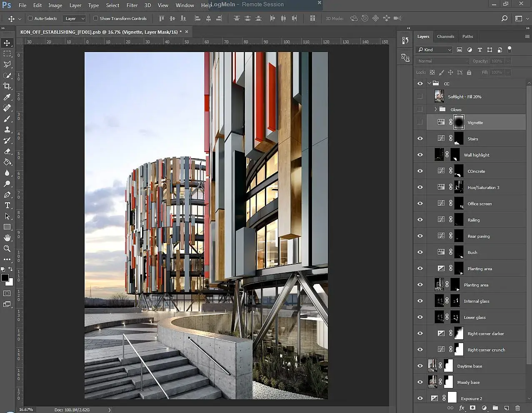
Task: Open the Filter menu
Action: click(132, 5)
